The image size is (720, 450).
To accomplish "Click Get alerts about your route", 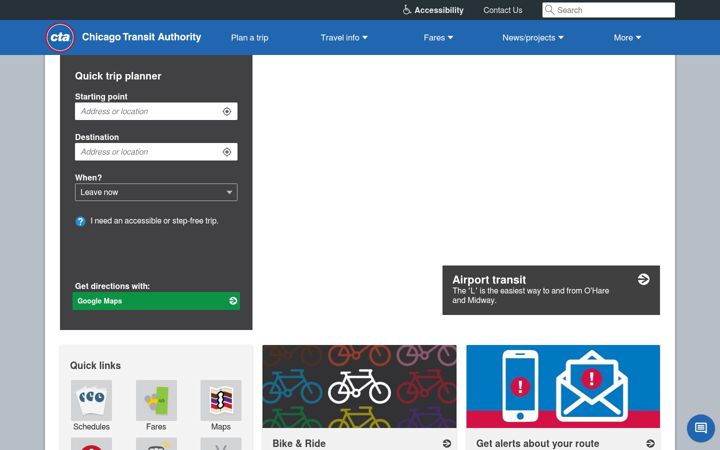I will point(537,443).
